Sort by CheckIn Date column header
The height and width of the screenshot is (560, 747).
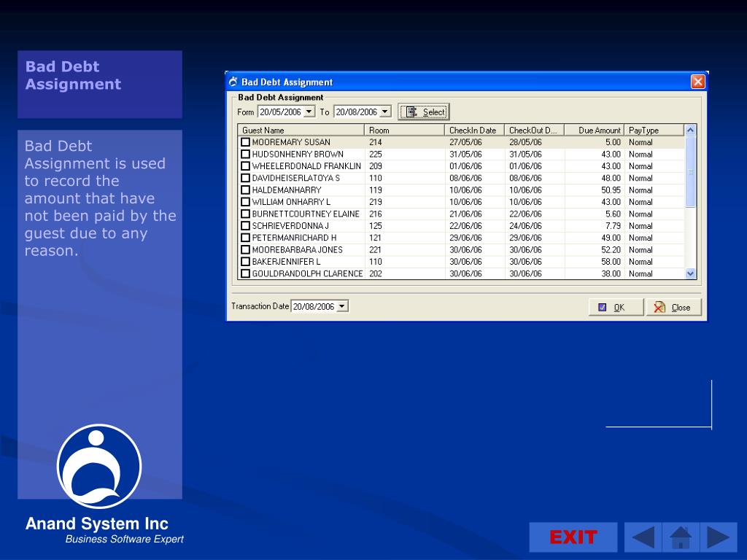[474, 130]
